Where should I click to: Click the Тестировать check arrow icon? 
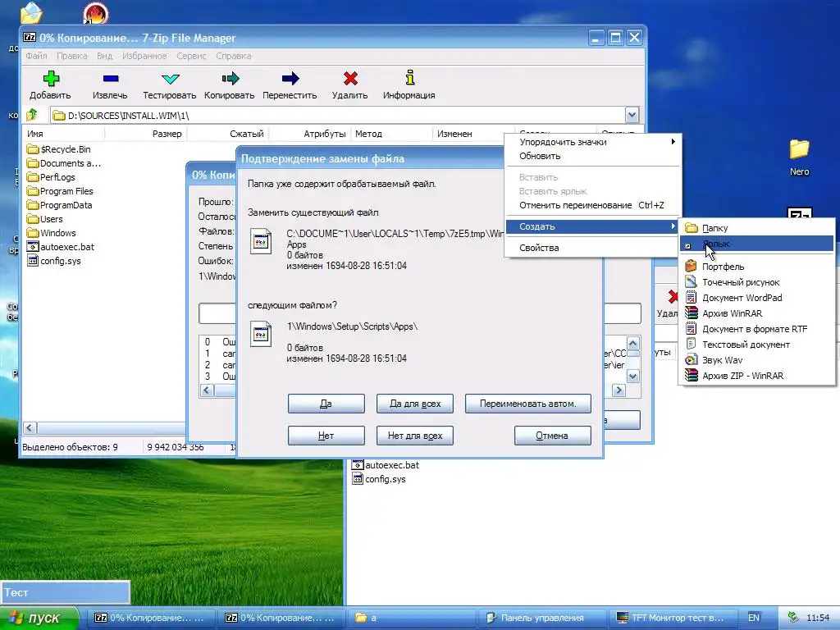[171, 79]
